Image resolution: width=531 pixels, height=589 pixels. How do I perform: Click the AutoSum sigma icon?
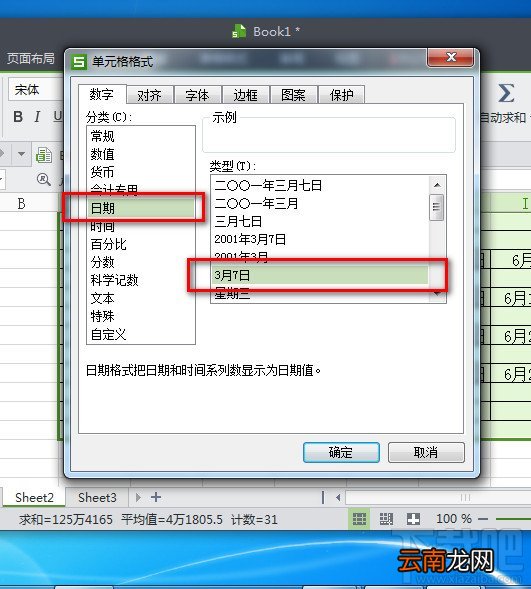pos(506,93)
